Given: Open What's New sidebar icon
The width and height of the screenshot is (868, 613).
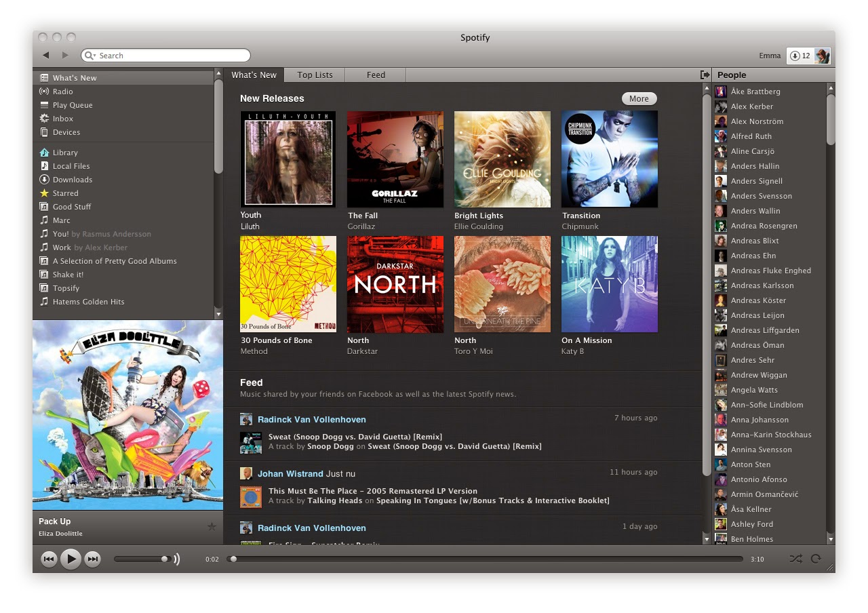Looking at the screenshot, I should (44, 78).
